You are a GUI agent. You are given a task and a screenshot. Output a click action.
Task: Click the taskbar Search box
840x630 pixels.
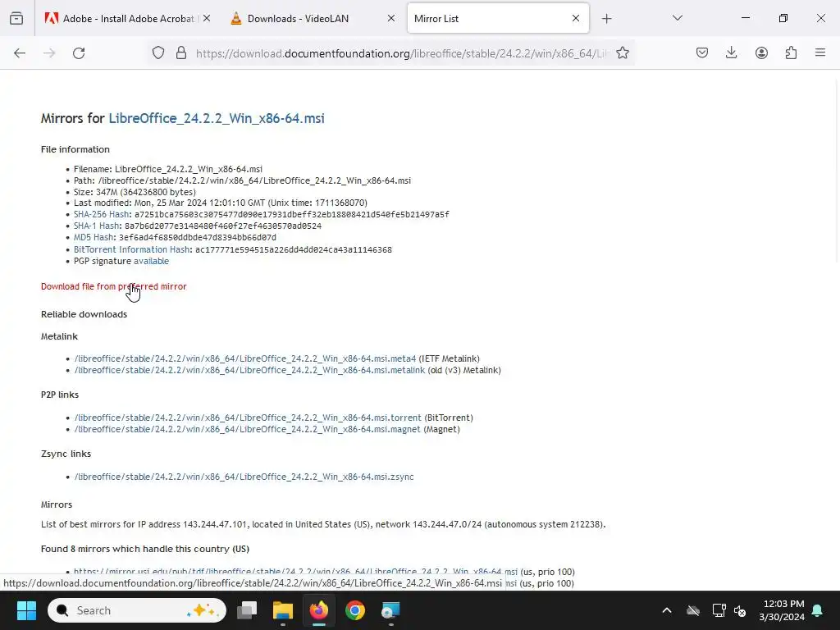[137, 610]
